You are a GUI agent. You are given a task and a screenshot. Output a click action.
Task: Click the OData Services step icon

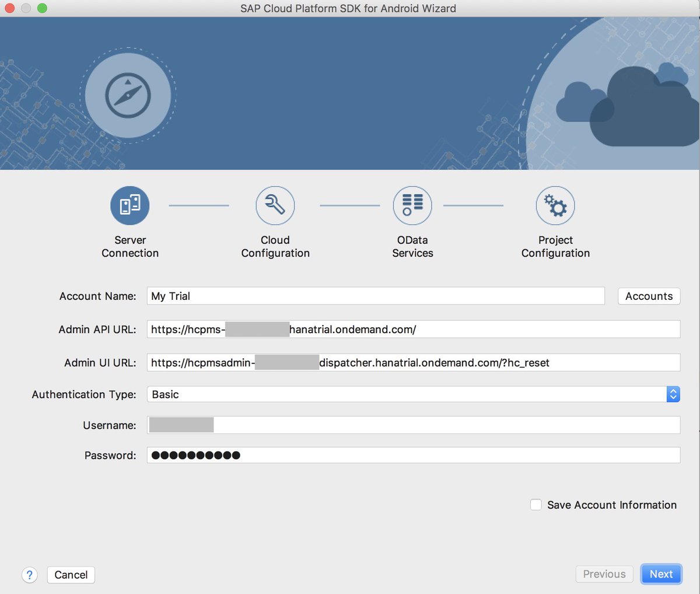[x=412, y=205]
